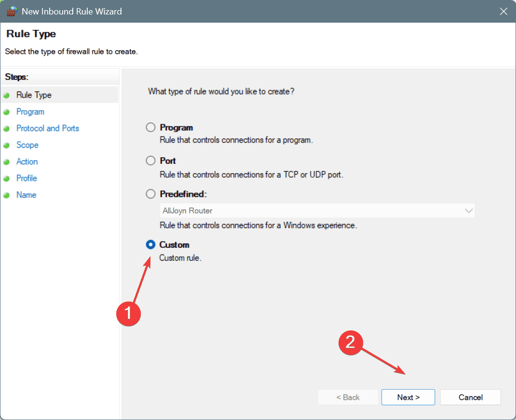The width and height of the screenshot is (516, 420).
Task: Click the 'Custom rule.' description text
Action: click(180, 257)
